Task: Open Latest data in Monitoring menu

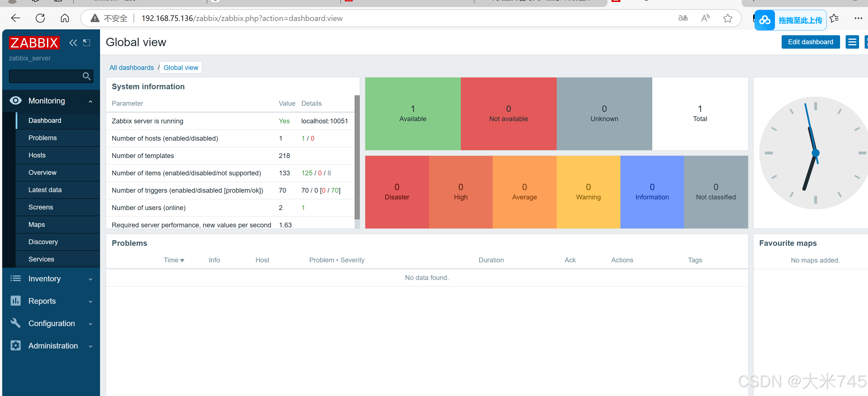Action: pos(45,190)
